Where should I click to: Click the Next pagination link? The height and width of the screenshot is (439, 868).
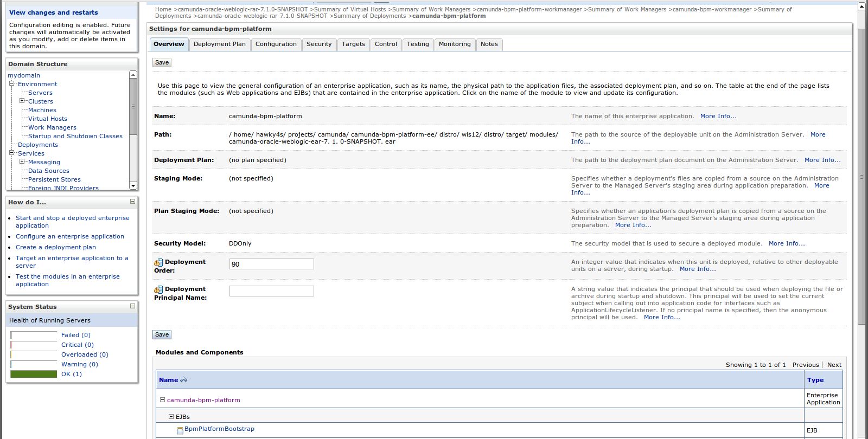tap(834, 365)
